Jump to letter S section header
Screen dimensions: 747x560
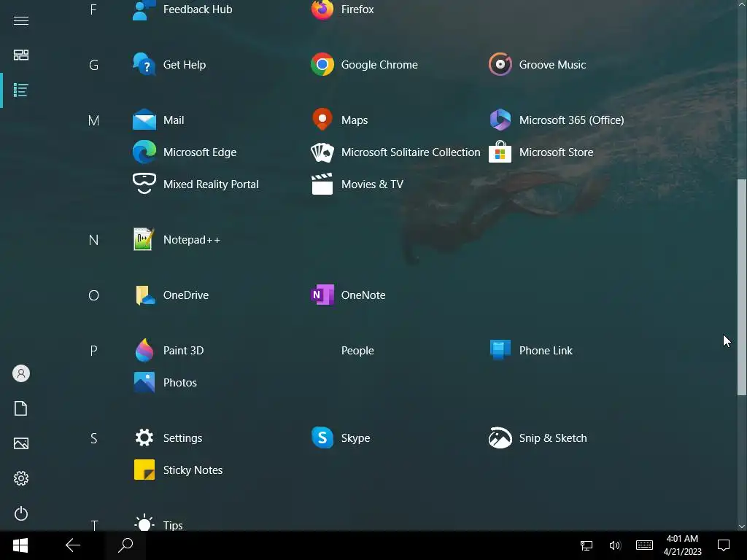93,438
